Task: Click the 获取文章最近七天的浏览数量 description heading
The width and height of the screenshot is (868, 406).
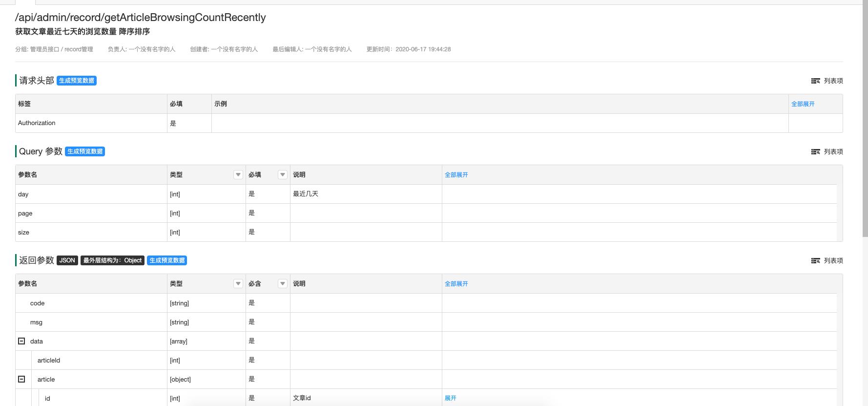Action: (83, 31)
